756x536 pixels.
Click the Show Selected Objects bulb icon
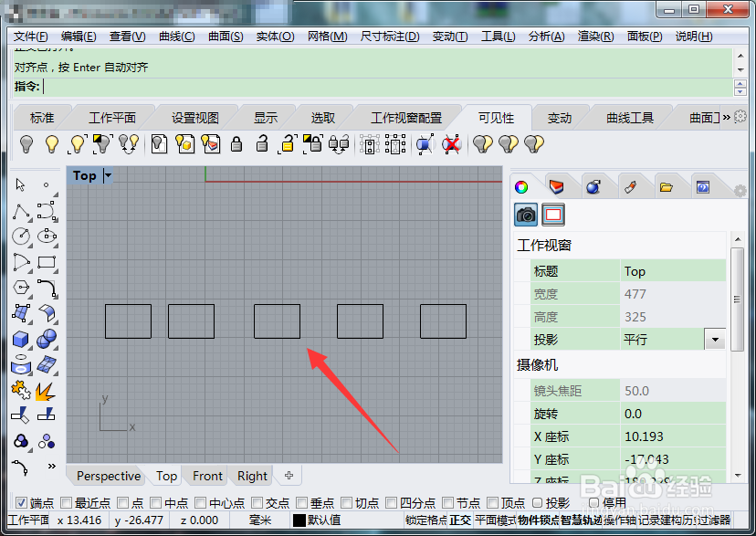[77, 144]
